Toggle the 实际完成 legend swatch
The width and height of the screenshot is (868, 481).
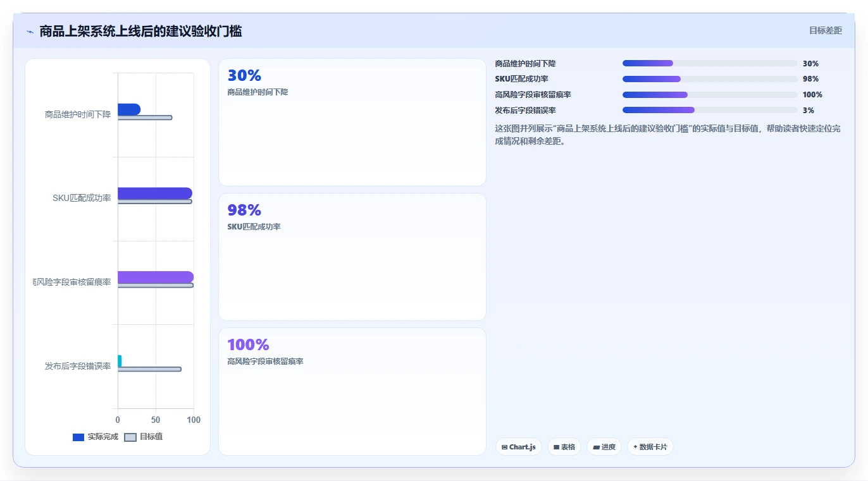[78, 437]
